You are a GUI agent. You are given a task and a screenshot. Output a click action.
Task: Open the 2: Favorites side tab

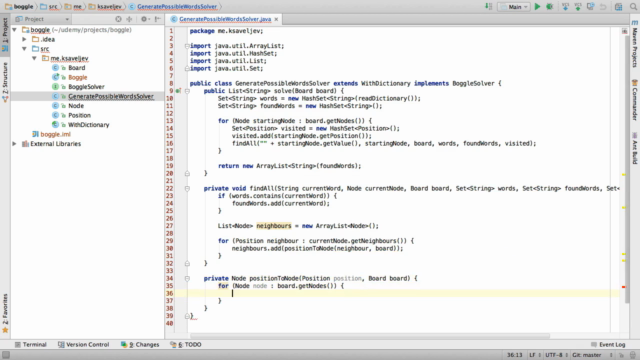(5, 313)
